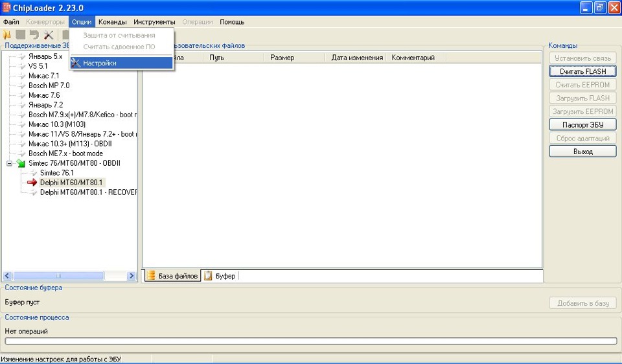The image size is (622, 364).
Task: Click the gray save square toolbar icon
Action: pyautogui.click(x=20, y=35)
